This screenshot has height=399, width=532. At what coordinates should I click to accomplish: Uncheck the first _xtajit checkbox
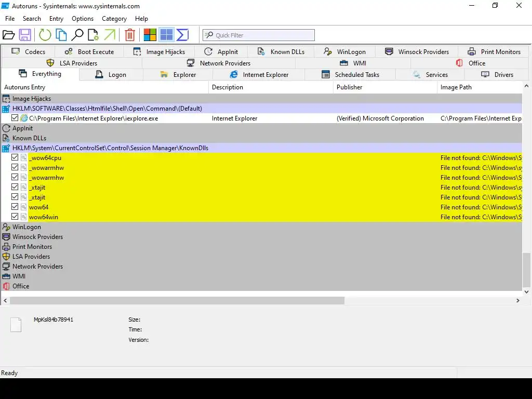pos(15,187)
